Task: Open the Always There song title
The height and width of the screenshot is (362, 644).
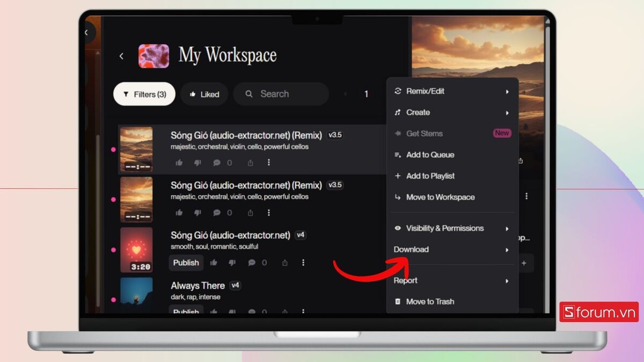Action: (x=197, y=286)
